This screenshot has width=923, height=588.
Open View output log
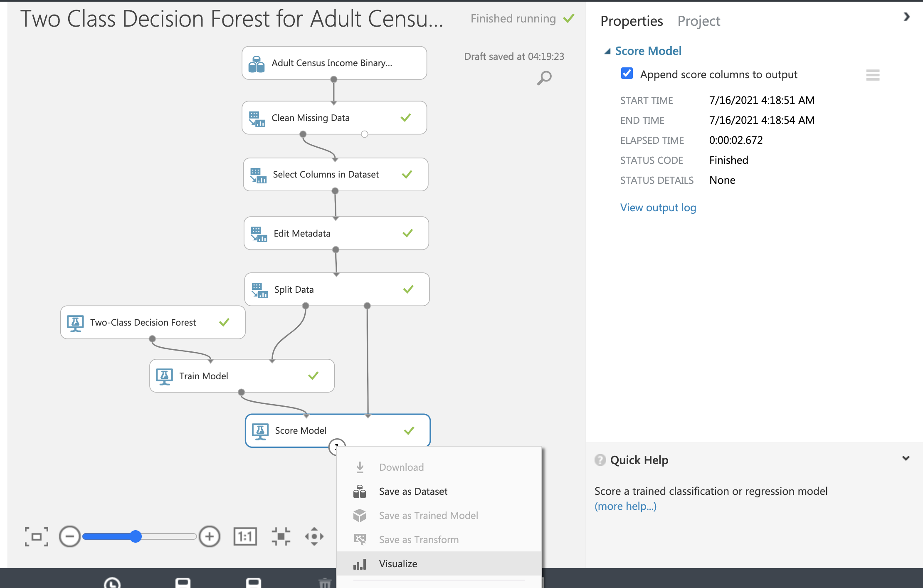pos(658,207)
